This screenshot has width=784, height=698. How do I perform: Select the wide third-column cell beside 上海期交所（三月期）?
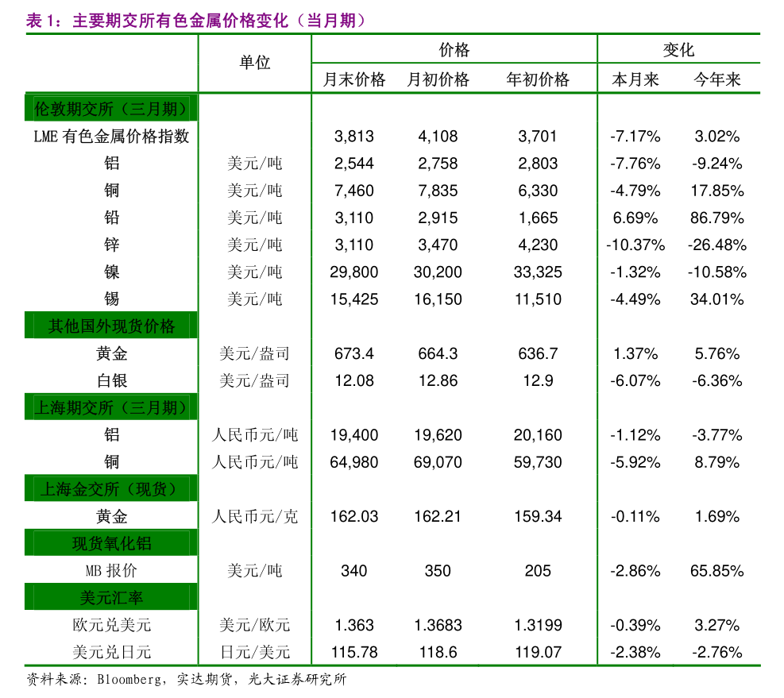(x=454, y=407)
